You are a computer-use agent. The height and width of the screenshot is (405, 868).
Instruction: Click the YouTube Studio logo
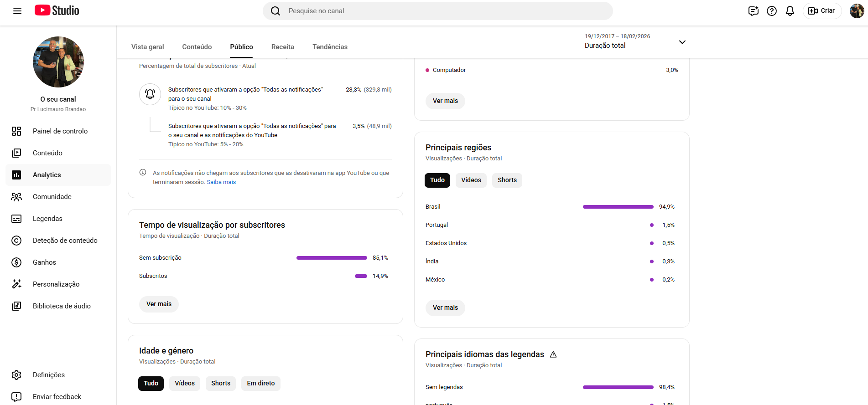(57, 10)
